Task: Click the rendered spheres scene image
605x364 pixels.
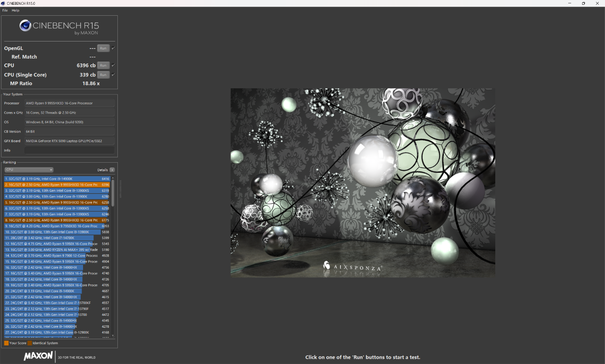Action: (363, 182)
